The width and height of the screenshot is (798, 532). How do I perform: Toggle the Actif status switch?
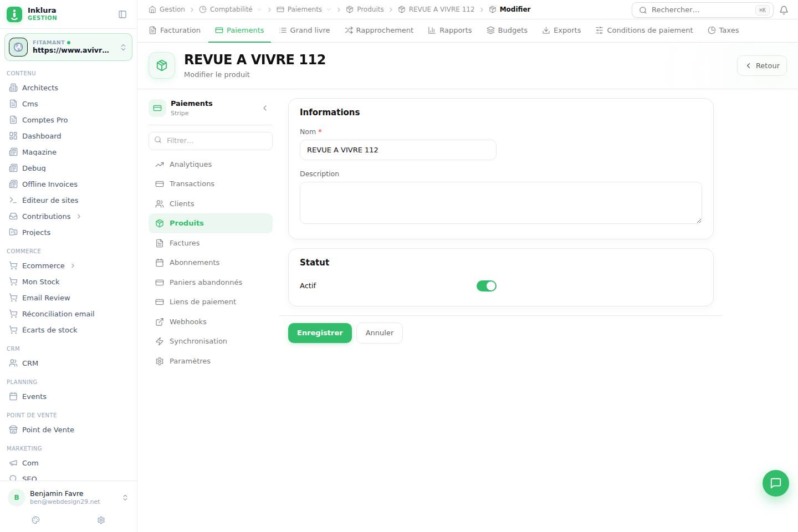click(x=487, y=286)
